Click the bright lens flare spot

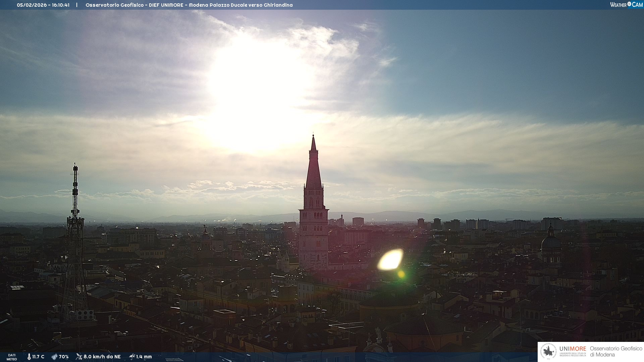(390, 260)
